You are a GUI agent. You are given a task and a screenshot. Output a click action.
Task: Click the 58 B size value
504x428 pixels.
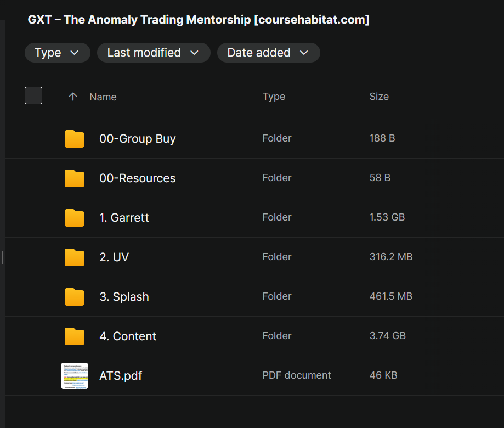[380, 178]
